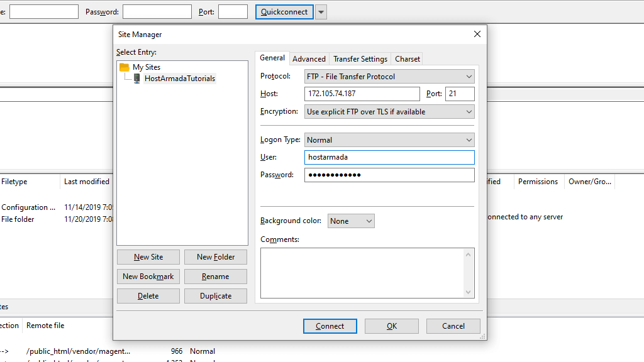Select the Configuration file row in local pane
Viewport: 644px width, 362px height.
pos(56,207)
